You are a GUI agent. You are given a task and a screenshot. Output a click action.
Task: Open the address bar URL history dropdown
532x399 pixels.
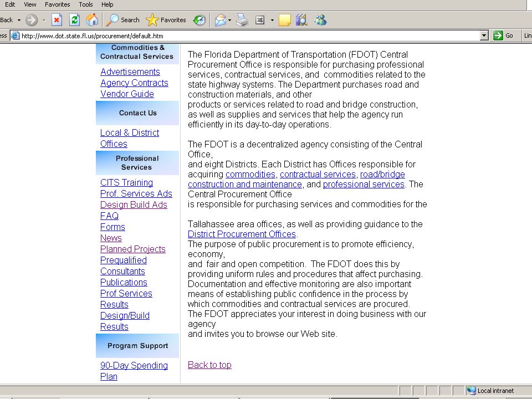pos(484,35)
